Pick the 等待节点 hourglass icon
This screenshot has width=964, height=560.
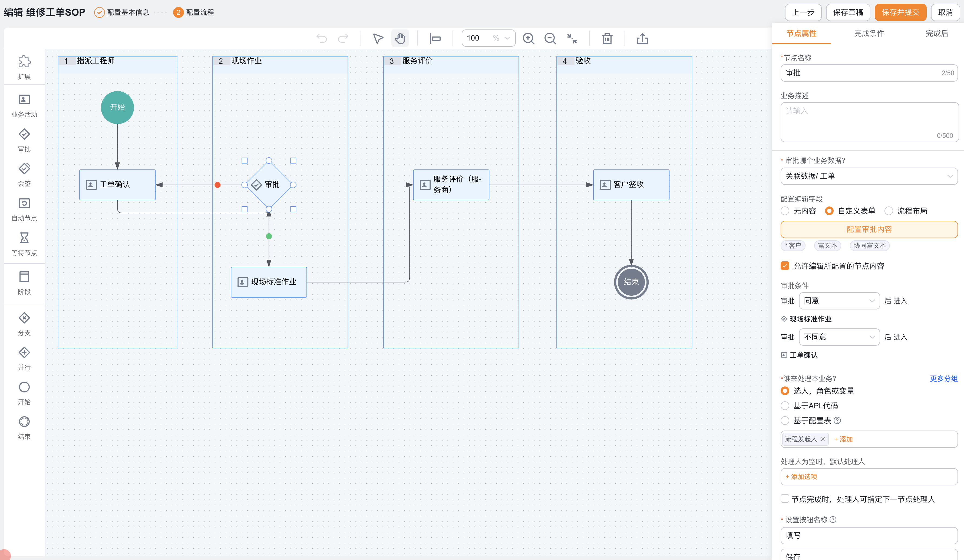(24, 238)
